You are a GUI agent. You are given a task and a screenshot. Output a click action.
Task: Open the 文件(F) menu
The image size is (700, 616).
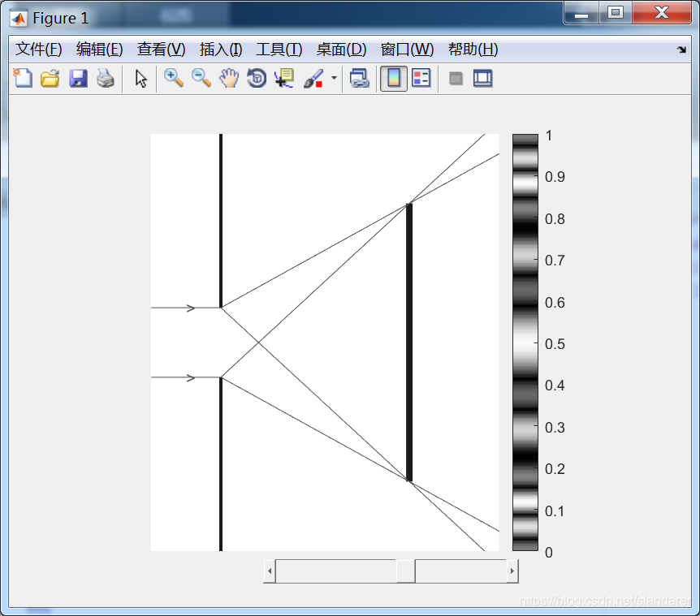click(x=39, y=49)
